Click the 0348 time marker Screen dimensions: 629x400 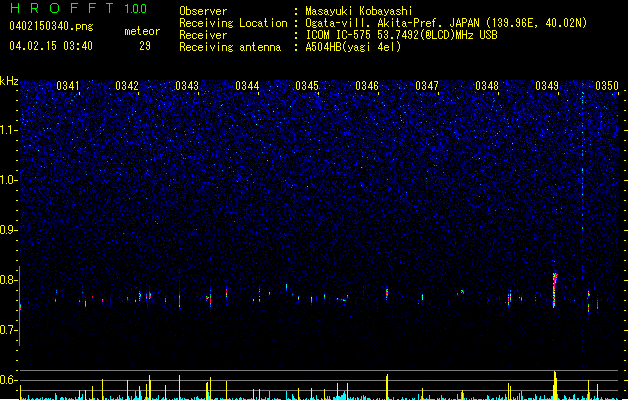[487, 86]
